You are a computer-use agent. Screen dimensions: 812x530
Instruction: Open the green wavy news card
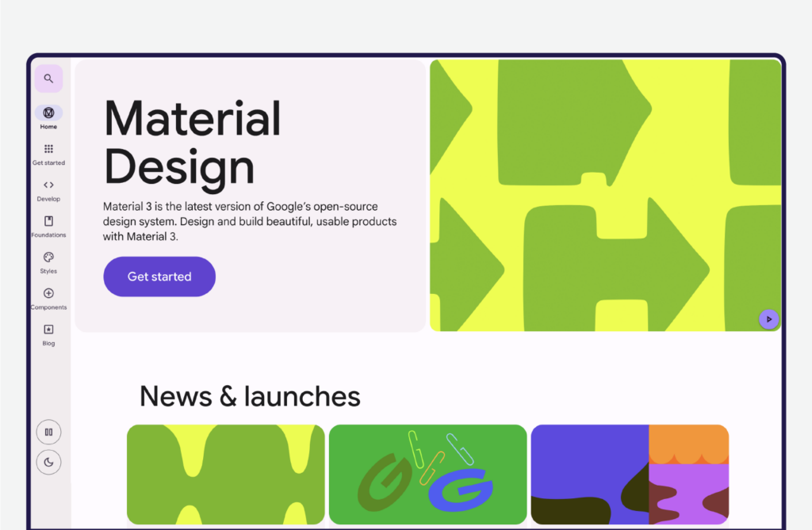[225, 475]
